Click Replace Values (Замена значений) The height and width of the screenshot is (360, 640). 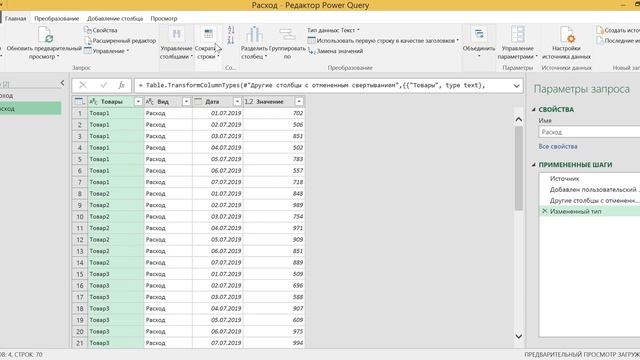tap(335, 51)
